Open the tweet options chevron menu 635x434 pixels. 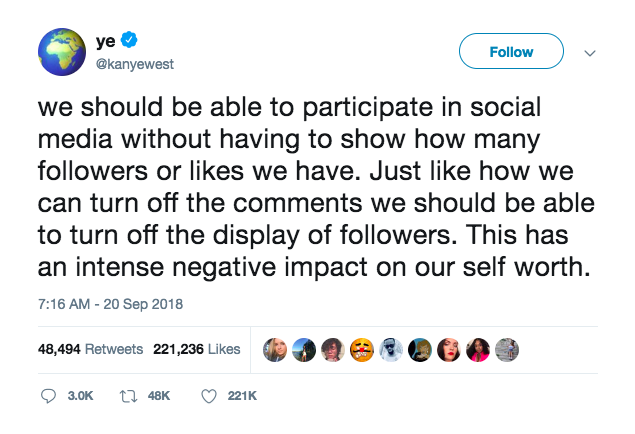(x=590, y=53)
